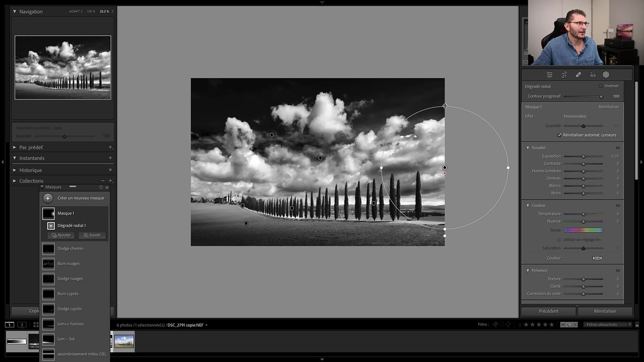Viewport: 644px width, 362px height.
Task: Collapse the Tonalité section
Action: pyautogui.click(x=528, y=148)
